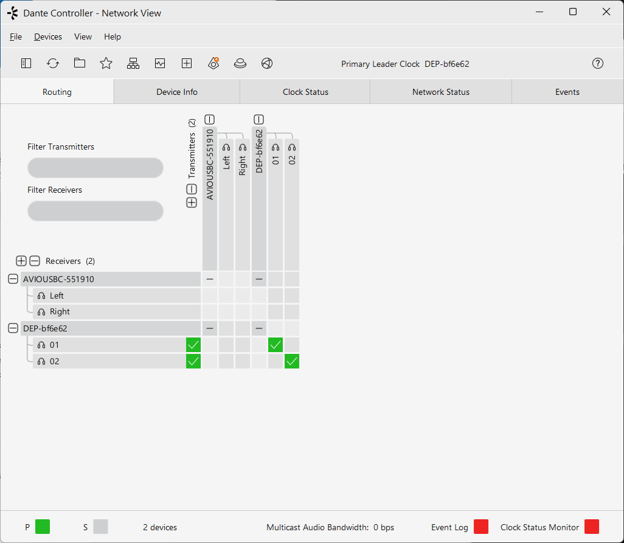Click the AVIOUSBC-to-AVIOUSBC device-level dash cell
Viewport: 624px width, 543px height.
click(210, 279)
